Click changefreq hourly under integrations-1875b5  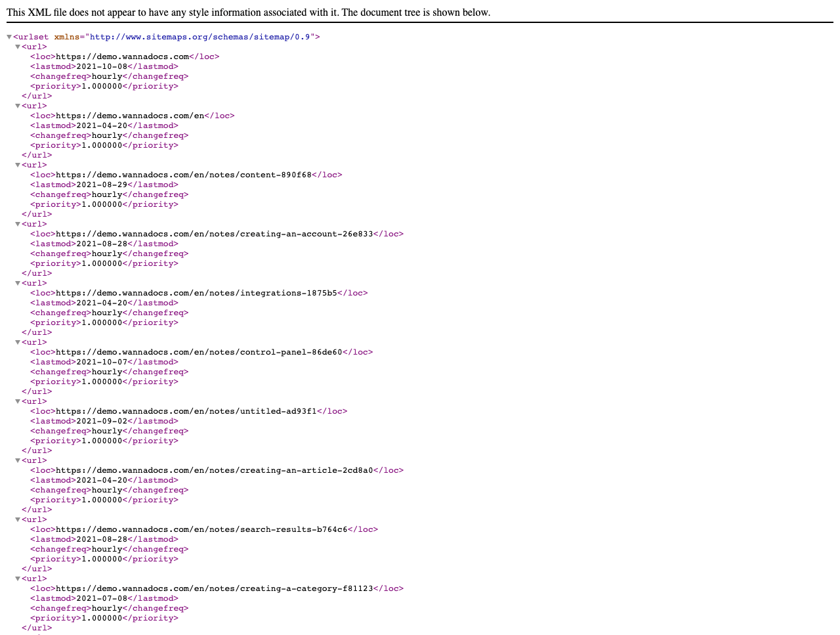pos(107,313)
